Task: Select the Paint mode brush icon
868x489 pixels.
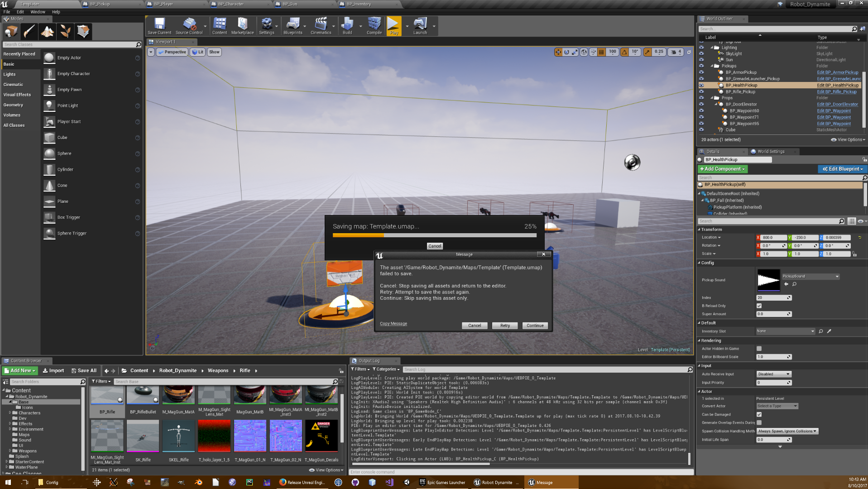Action: (x=29, y=31)
